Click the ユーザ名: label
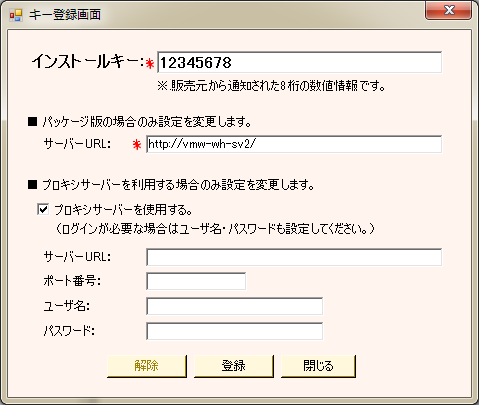This screenshot has height=405, width=479. [67, 306]
